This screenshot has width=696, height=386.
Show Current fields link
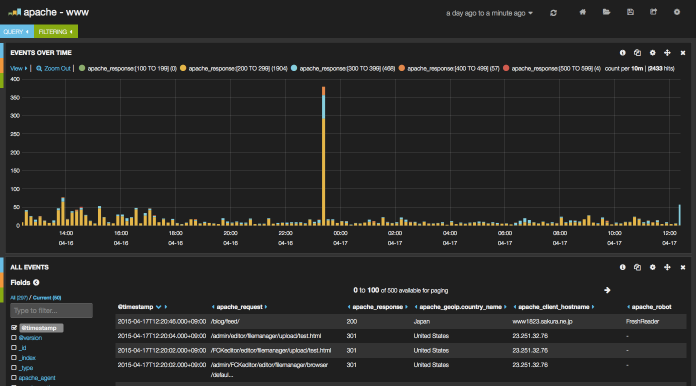pos(47,298)
